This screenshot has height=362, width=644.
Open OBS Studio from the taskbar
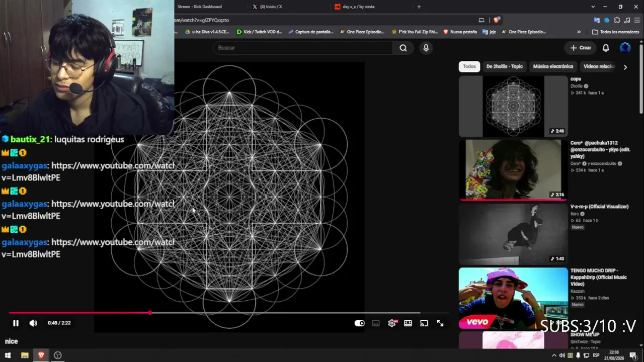click(58, 355)
